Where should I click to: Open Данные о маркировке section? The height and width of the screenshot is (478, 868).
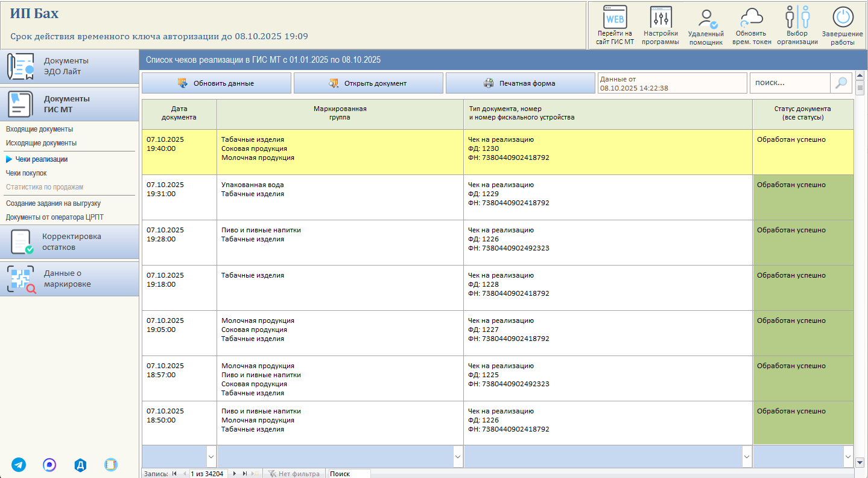(x=69, y=279)
